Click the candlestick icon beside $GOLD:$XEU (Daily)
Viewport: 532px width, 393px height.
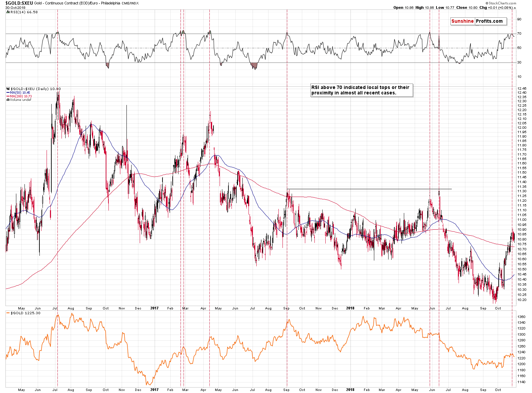(x=8, y=89)
